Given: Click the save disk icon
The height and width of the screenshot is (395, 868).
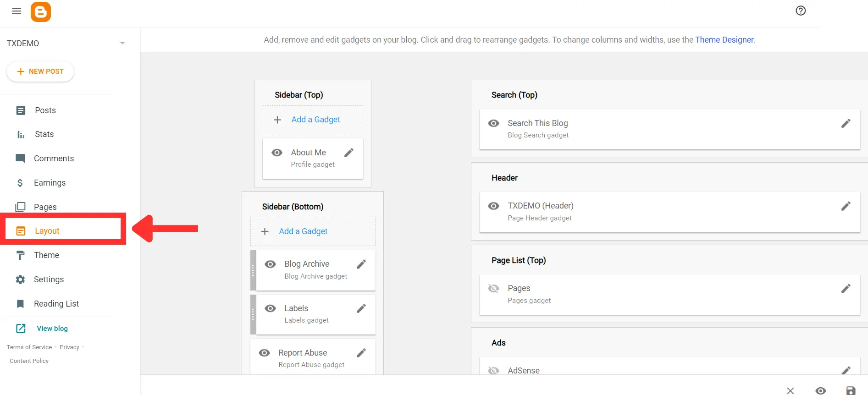Looking at the screenshot, I should click(851, 390).
